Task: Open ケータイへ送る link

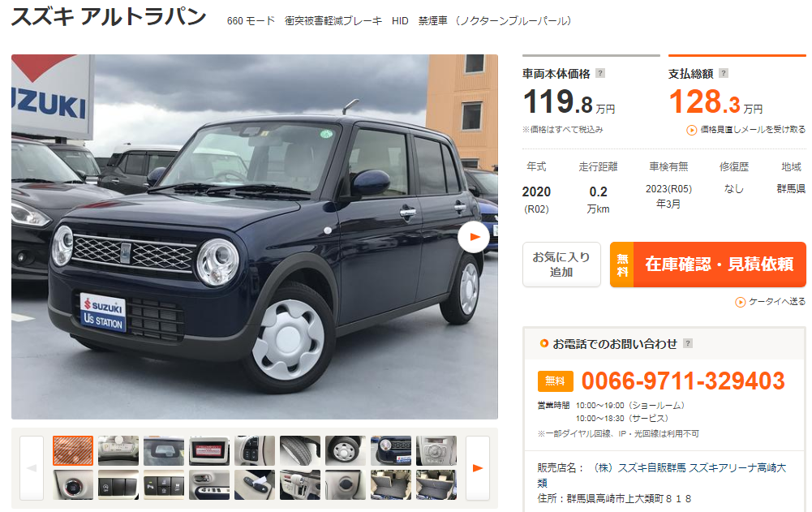Action: [x=777, y=302]
